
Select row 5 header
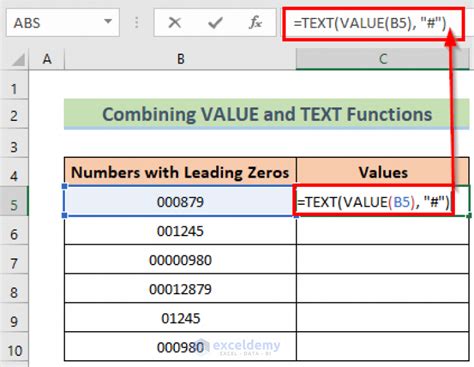14,201
